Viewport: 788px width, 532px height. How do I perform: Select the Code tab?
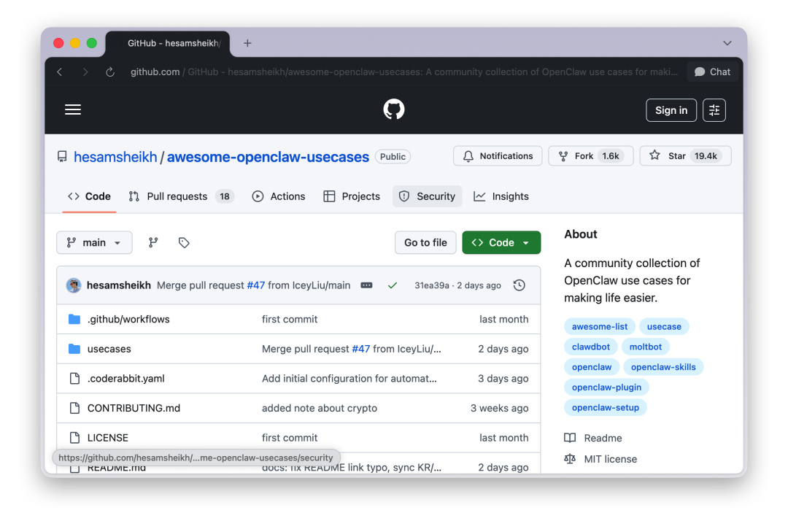(90, 196)
